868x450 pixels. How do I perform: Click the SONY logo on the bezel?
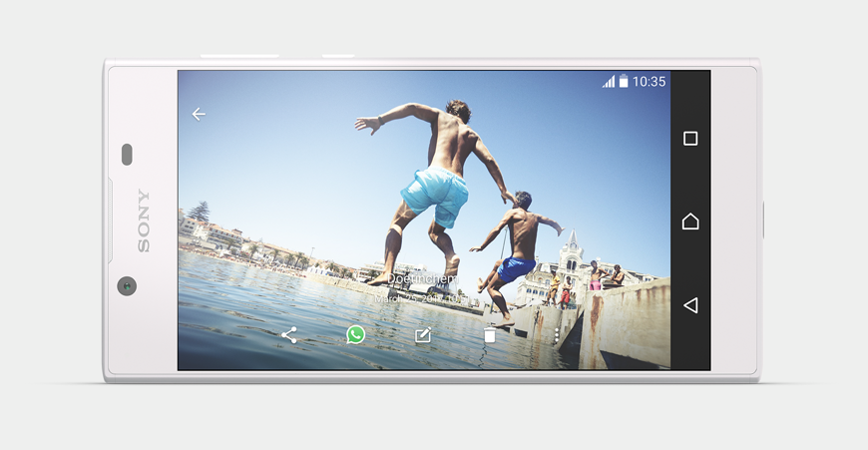(x=144, y=221)
